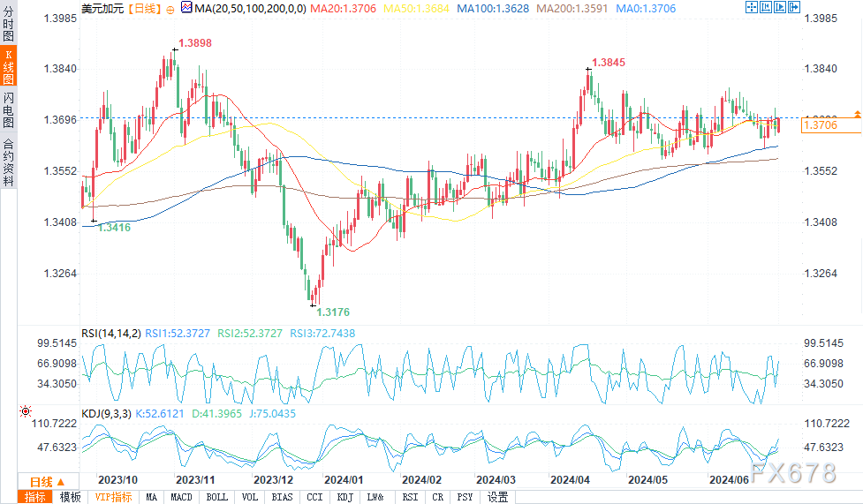Apply the KDJ indicator button in bottom bar

(x=344, y=497)
